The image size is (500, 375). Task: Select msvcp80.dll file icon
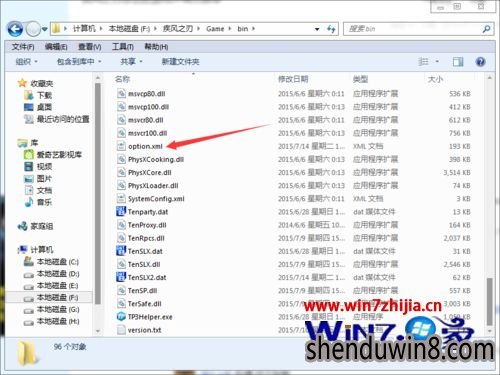click(x=121, y=94)
